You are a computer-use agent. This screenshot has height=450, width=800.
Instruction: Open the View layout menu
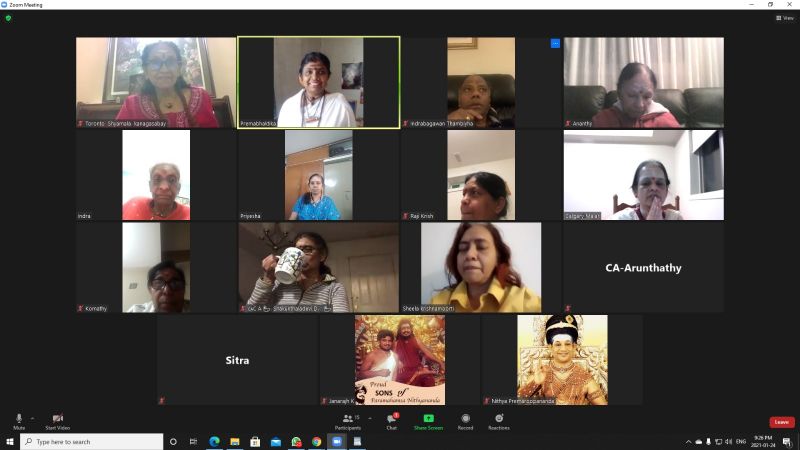[784, 18]
